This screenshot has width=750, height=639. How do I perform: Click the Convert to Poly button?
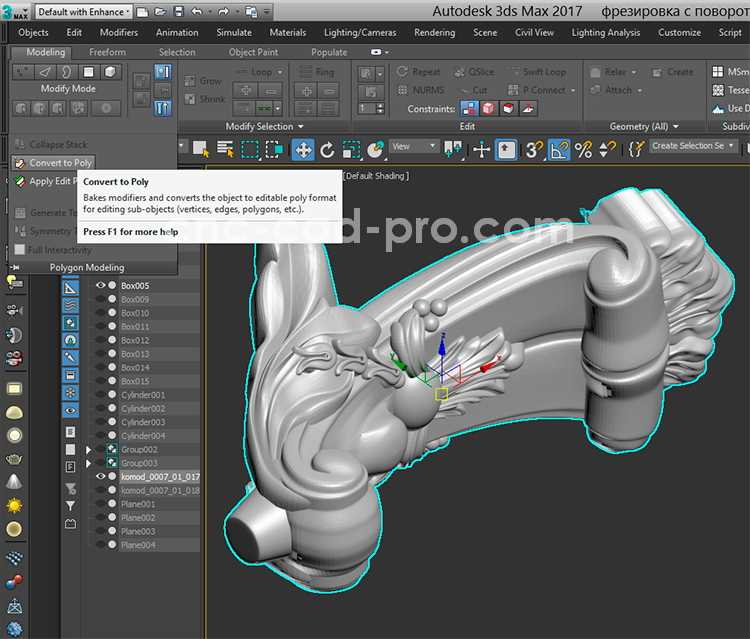point(53,163)
